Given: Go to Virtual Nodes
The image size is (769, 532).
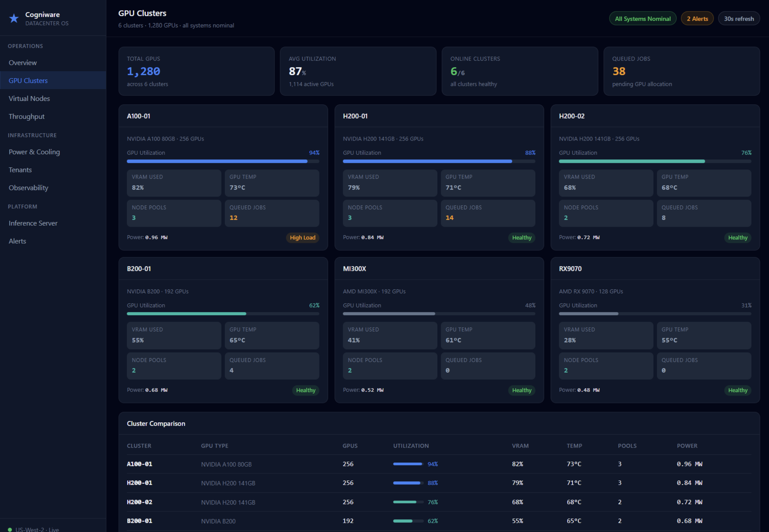Looking at the screenshot, I should pos(53,98).
